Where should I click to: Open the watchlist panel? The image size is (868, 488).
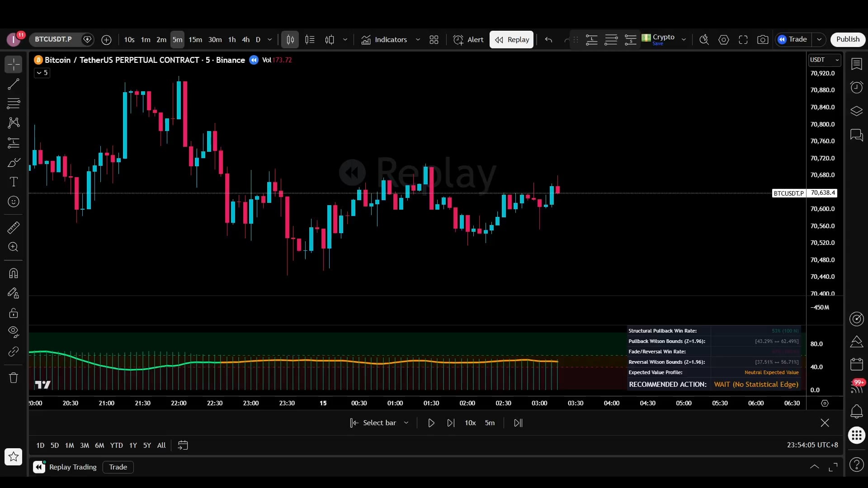(857, 64)
